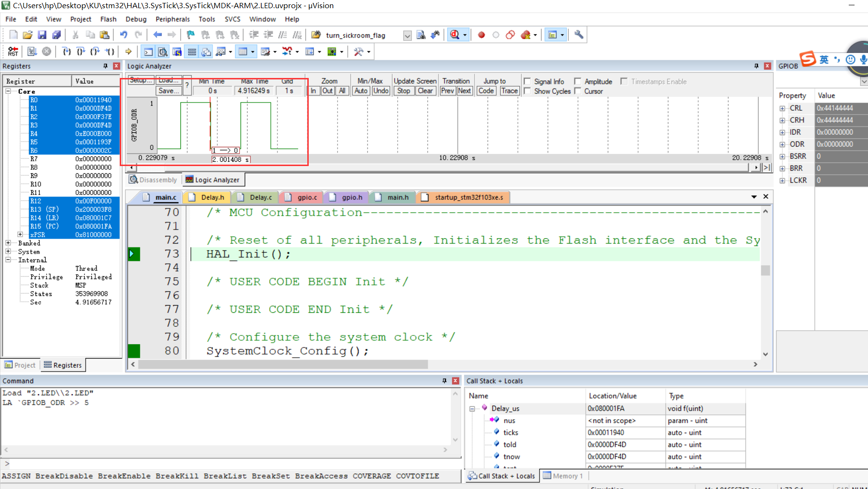This screenshot has width=868, height=489.
Task: Expand the LCKR property in GPIOB
Action: [x=782, y=180]
